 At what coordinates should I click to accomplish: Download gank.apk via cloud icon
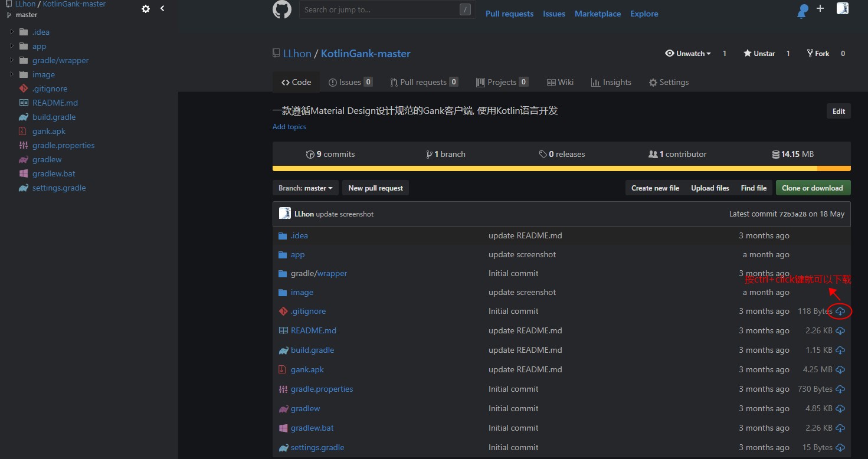pyautogui.click(x=840, y=369)
